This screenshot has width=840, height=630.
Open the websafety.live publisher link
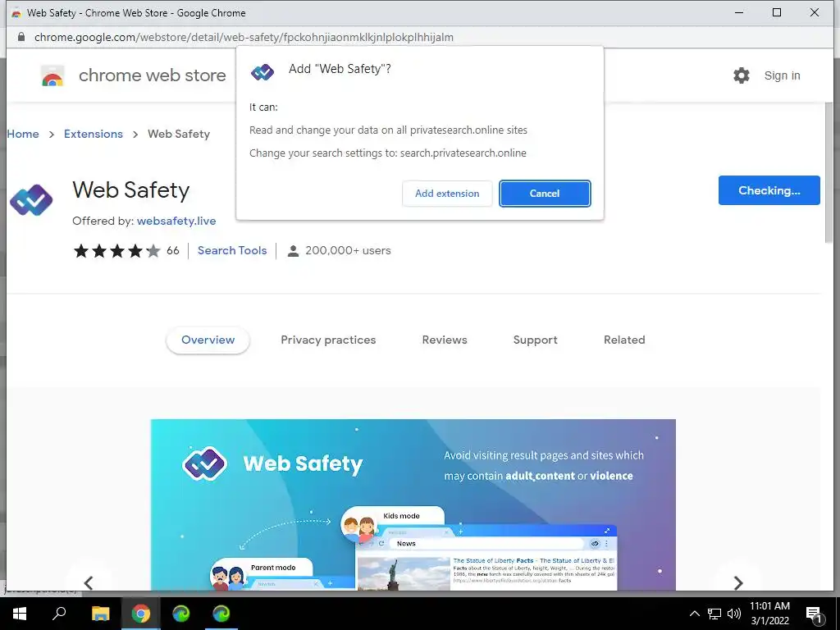coord(176,221)
